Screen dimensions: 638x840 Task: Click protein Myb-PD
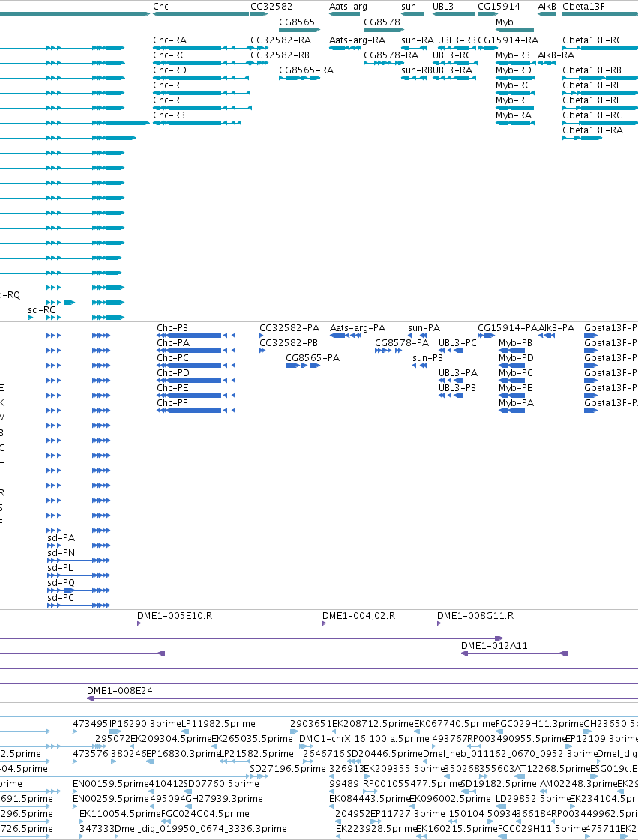pos(517,358)
